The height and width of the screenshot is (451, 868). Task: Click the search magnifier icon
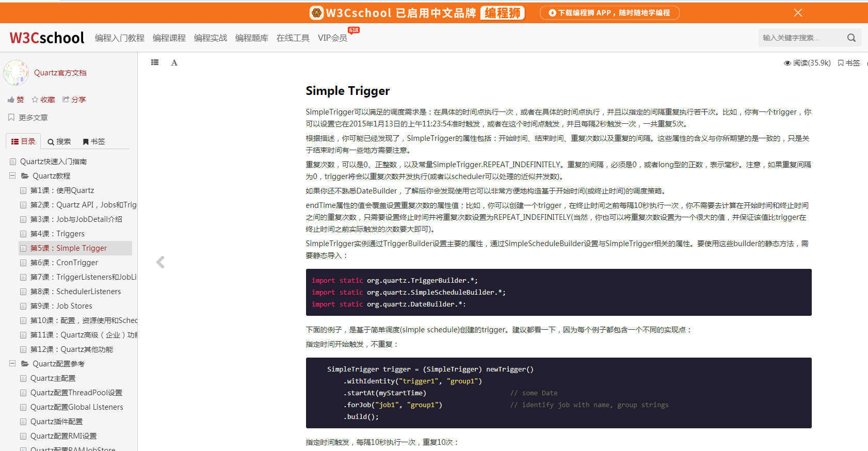click(x=851, y=38)
